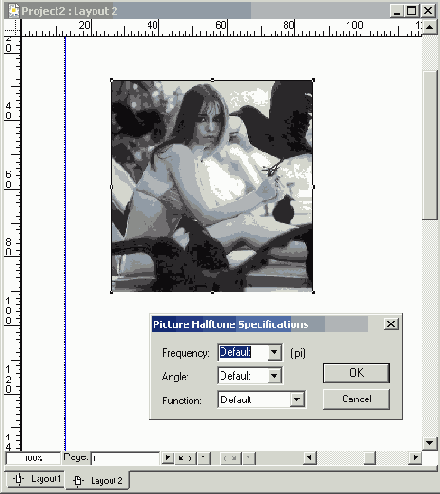This screenshot has height=494, width=440.
Task: Open the Function dropdown arrow
Action: coord(297,399)
